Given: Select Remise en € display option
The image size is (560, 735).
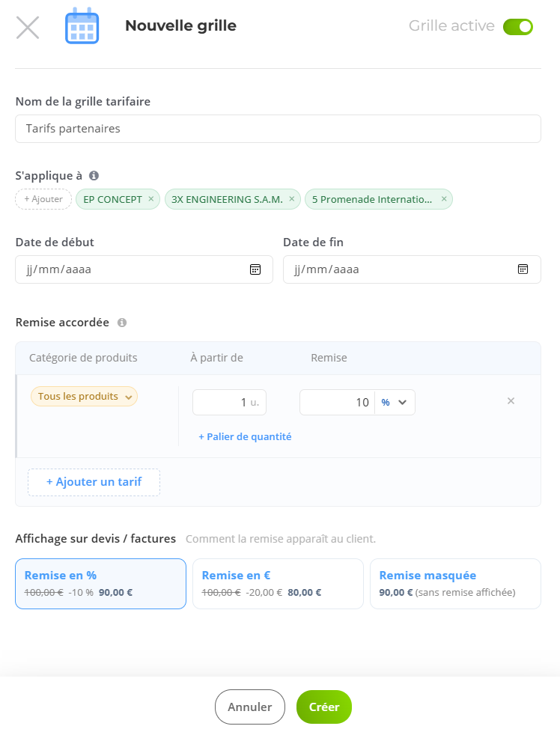Looking at the screenshot, I should (x=278, y=584).
